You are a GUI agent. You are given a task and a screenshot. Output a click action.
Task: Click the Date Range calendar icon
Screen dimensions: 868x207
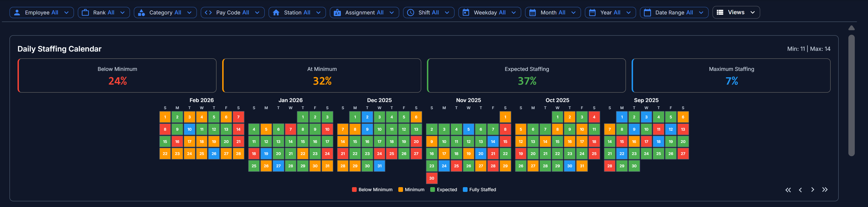[x=647, y=13]
